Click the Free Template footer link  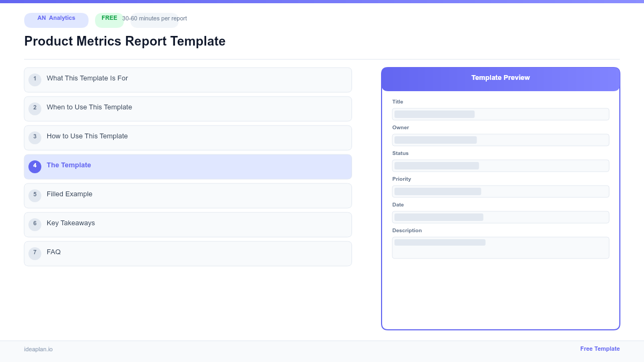click(600, 349)
